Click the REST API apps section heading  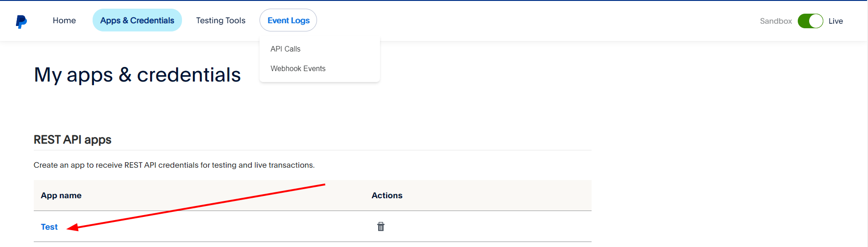[x=73, y=139]
